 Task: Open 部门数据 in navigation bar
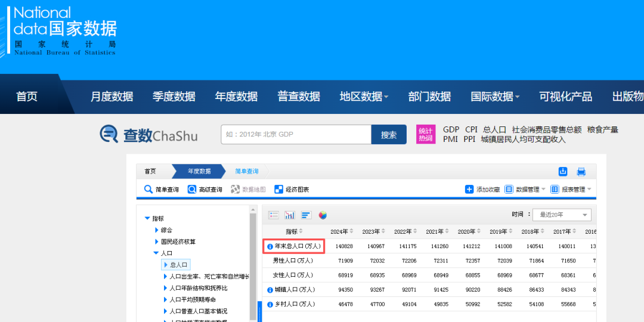[429, 97]
